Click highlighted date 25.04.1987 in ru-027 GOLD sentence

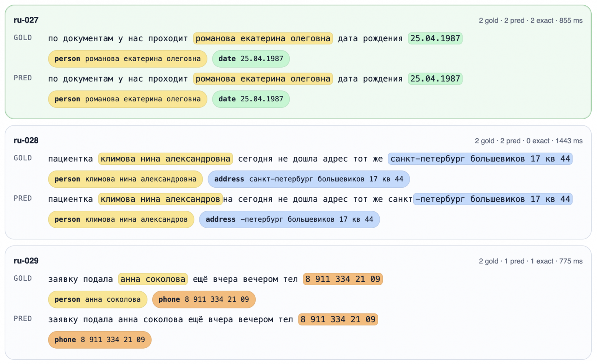(x=435, y=39)
